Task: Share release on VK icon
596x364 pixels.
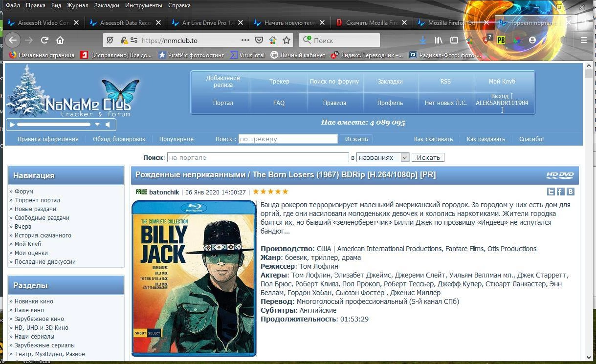Action: 570,192
